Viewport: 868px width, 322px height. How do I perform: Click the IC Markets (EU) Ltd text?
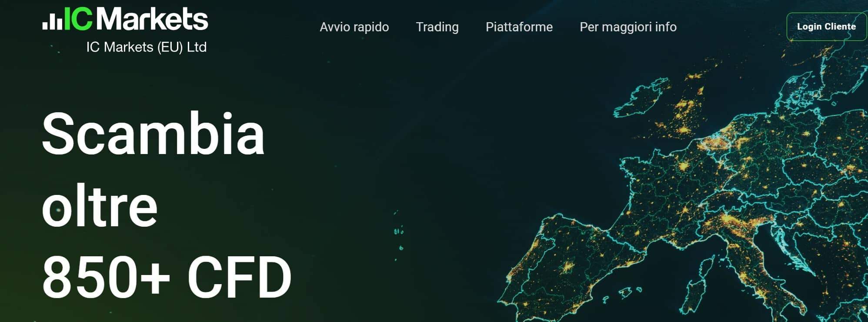tap(146, 47)
